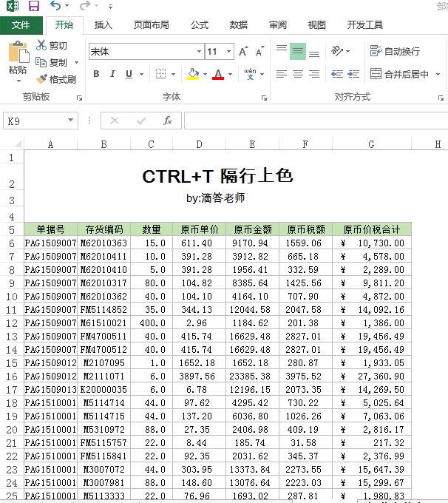Open the font size dropdown showing 11
Image resolution: width=448 pixels, height=503 pixels.
point(228,51)
